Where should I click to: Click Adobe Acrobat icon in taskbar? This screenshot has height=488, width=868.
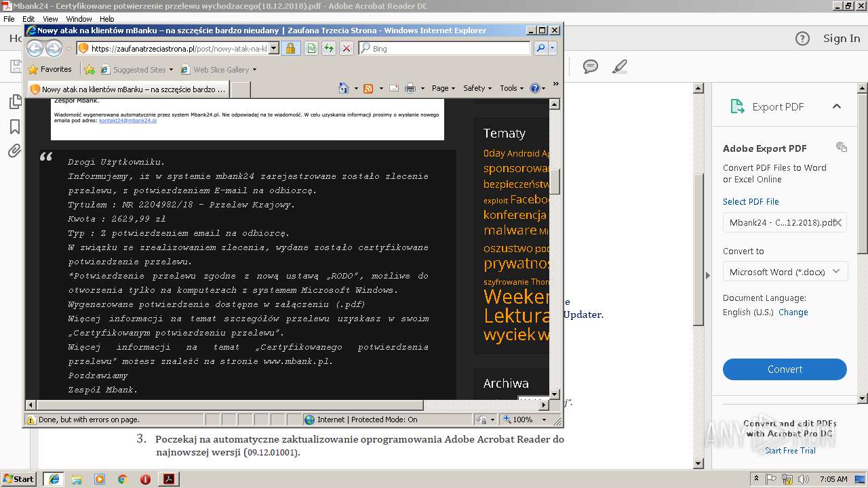coord(168,479)
